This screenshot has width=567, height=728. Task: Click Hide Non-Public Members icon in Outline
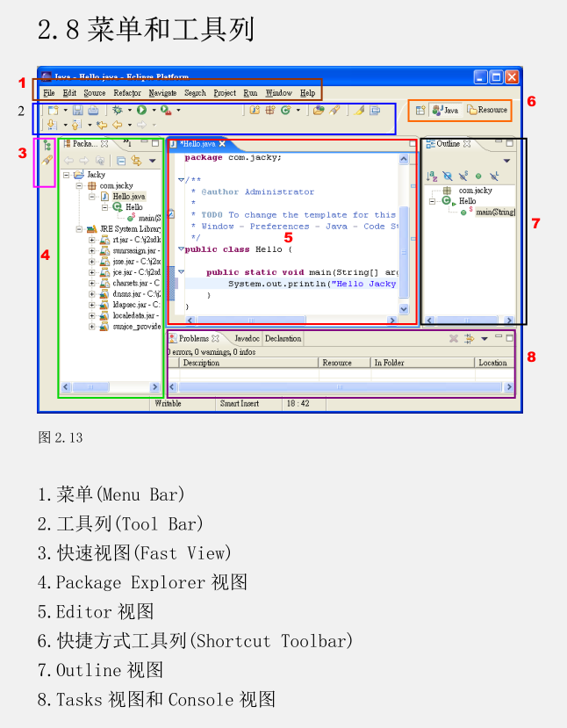(x=478, y=176)
